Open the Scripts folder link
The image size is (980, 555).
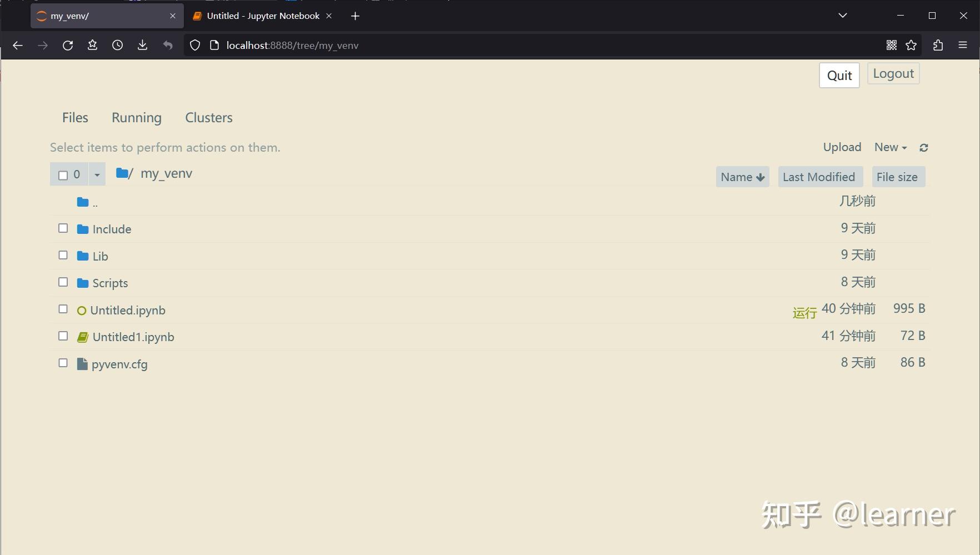tap(110, 283)
